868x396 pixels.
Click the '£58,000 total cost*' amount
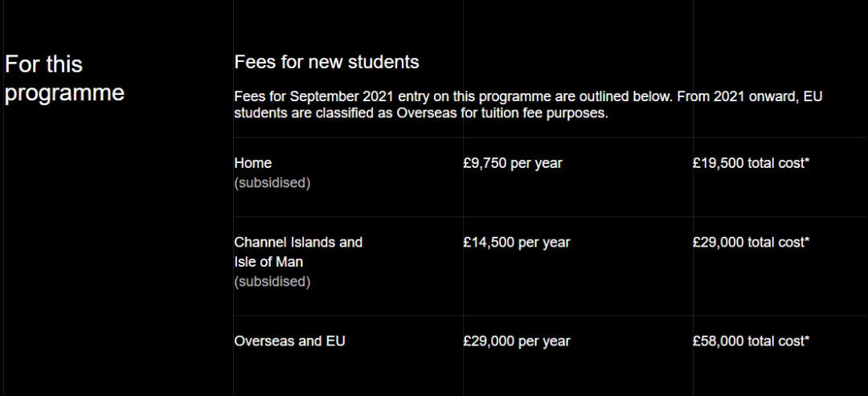(x=750, y=341)
